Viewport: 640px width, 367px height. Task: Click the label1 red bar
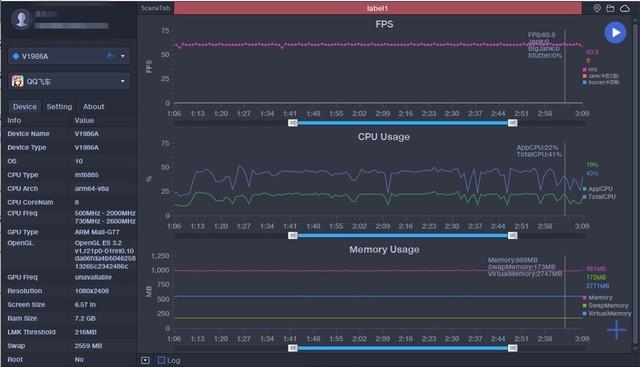tap(378, 8)
